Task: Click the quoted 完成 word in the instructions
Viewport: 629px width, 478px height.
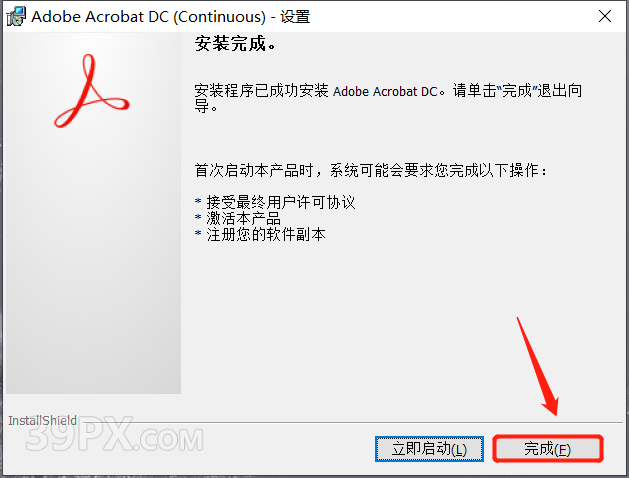Action: click(x=517, y=91)
